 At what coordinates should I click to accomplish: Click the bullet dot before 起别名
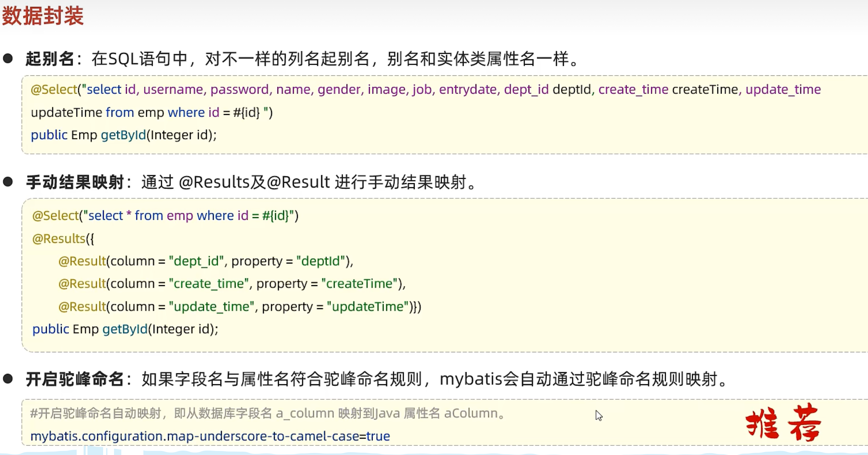[x=8, y=59]
